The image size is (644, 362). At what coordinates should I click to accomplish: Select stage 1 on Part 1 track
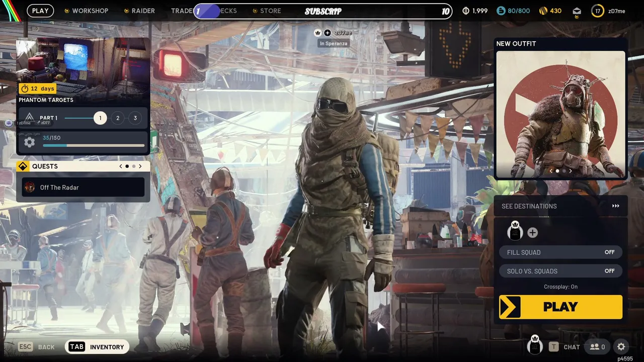click(x=100, y=118)
